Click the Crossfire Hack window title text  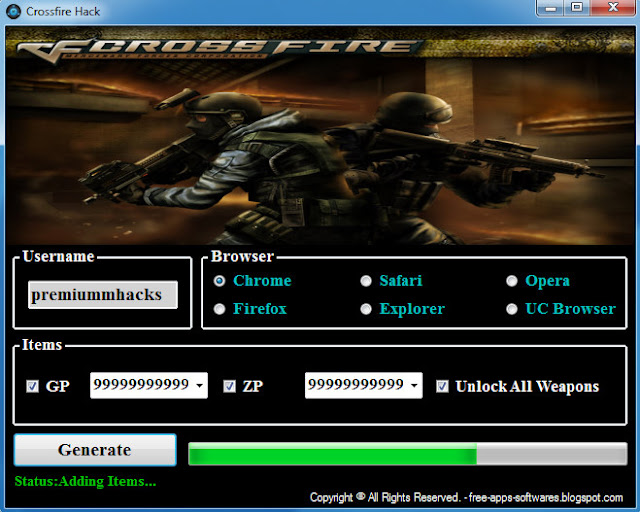coord(63,11)
